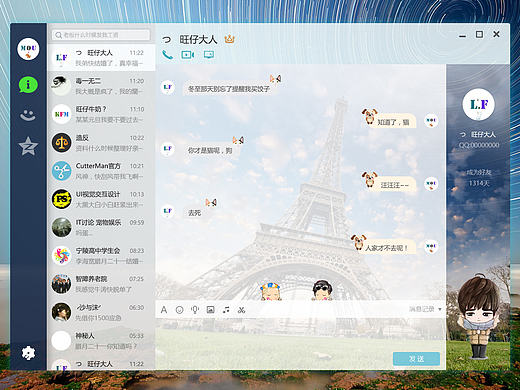Start a video call with camera icon
Viewport: 520px width, 390px height.
pyautogui.click(x=188, y=54)
